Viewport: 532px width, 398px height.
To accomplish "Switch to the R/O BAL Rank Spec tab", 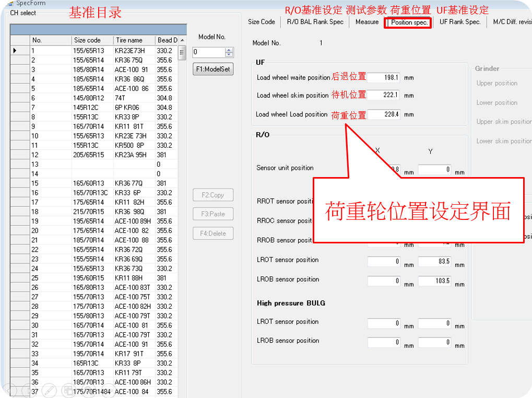I will click(315, 22).
